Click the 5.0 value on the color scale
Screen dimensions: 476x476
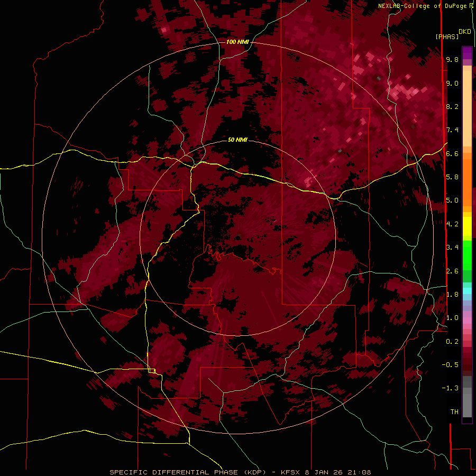click(452, 200)
